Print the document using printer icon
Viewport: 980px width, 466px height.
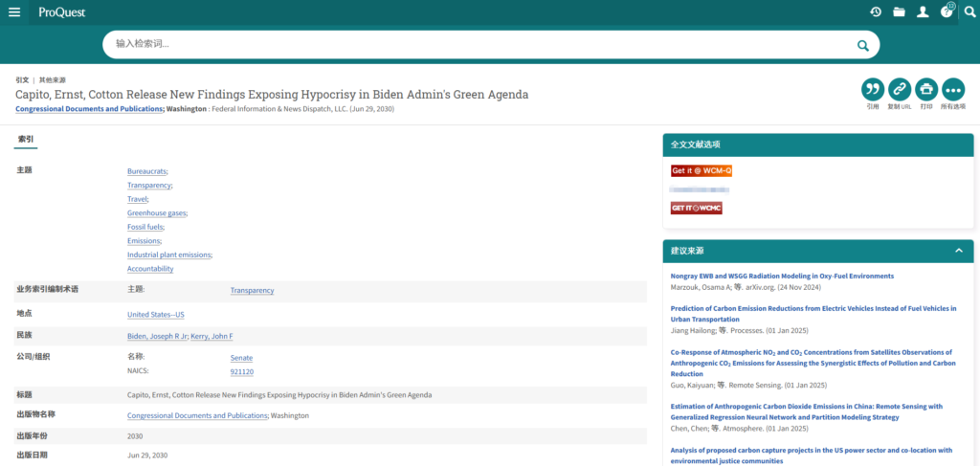coord(925,89)
